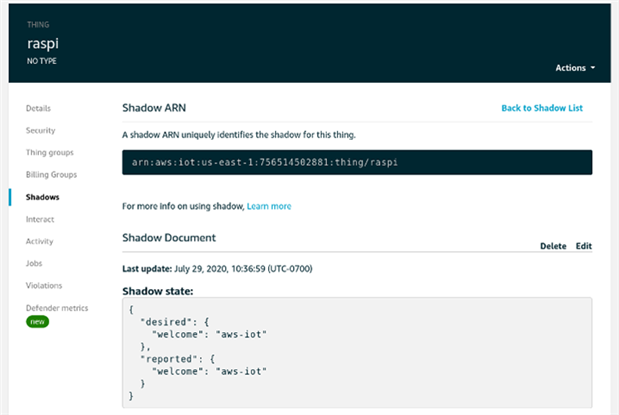Edit the shadow document
The height and width of the screenshot is (415, 619).
[x=584, y=246]
